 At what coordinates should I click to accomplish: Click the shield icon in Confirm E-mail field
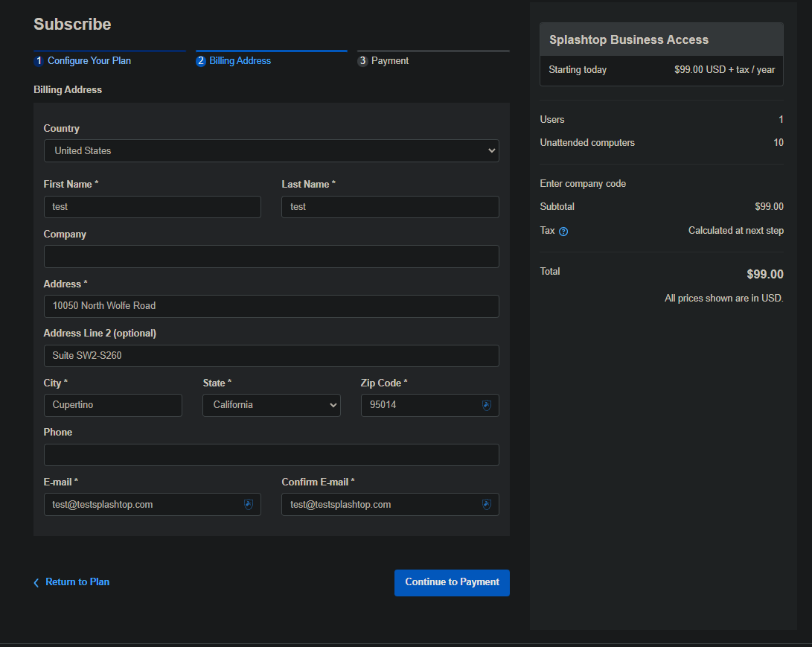pos(487,505)
